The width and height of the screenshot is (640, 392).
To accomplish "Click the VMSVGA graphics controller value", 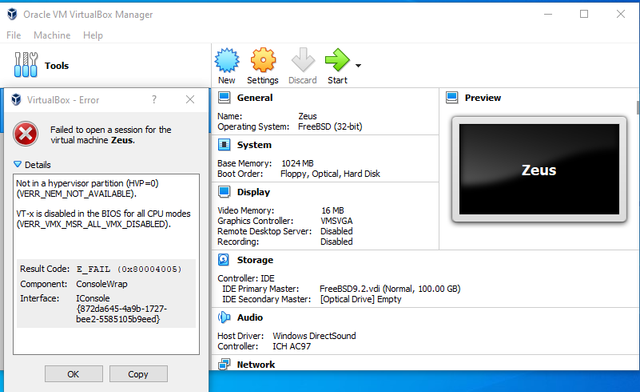I will pos(337,221).
